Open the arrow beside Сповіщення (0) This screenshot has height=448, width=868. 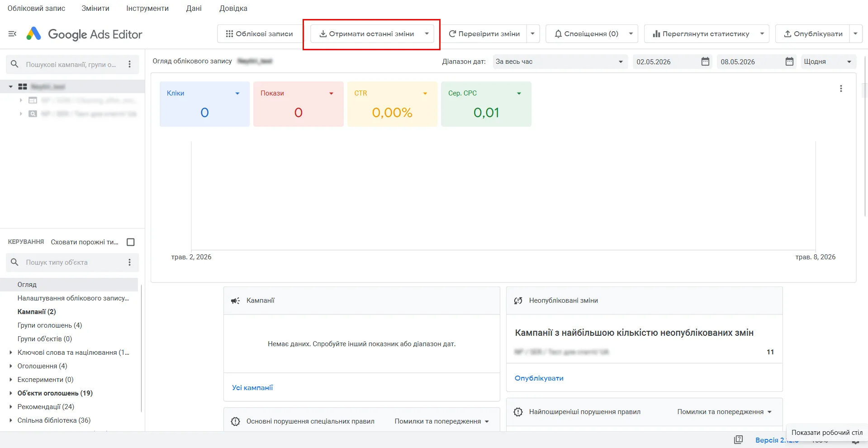(631, 34)
